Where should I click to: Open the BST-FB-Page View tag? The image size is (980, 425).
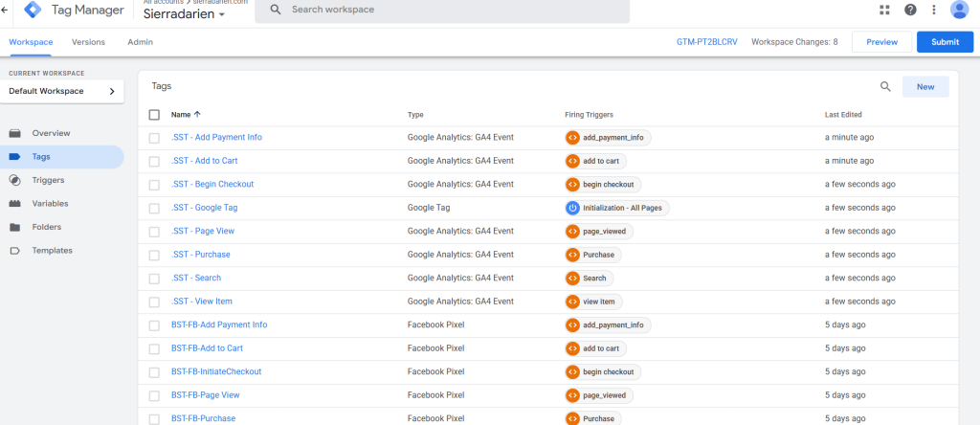tap(205, 395)
